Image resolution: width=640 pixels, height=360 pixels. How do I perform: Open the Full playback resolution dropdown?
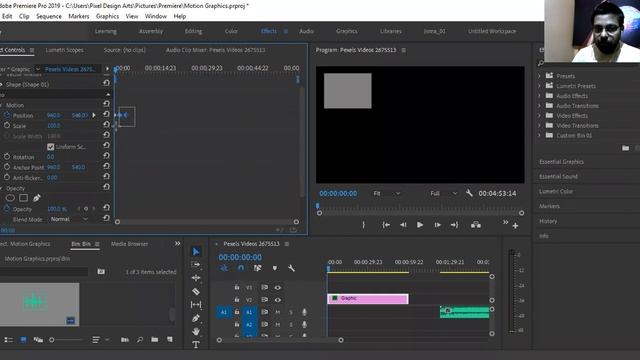[x=443, y=193]
